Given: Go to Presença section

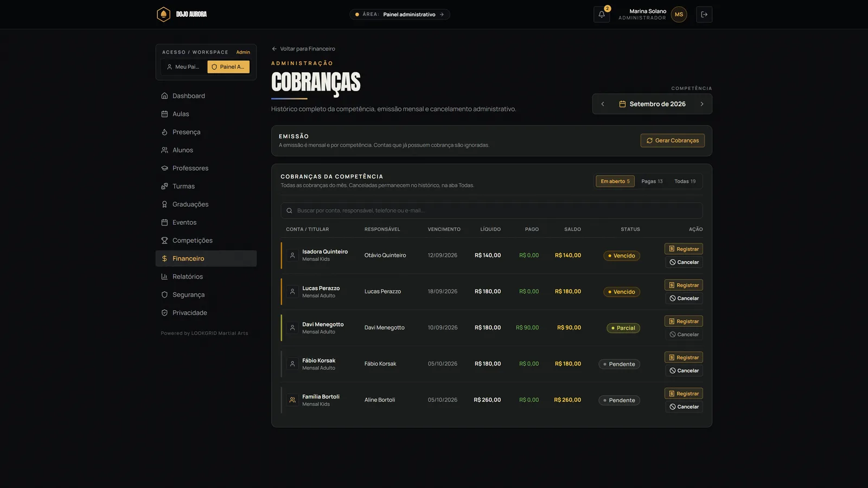Looking at the screenshot, I should coord(206,132).
